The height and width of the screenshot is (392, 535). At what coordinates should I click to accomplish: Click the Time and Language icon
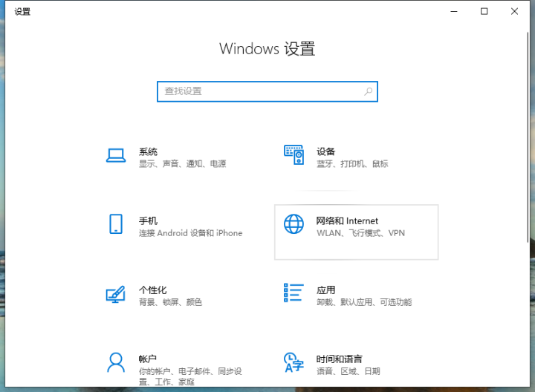[x=294, y=362]
